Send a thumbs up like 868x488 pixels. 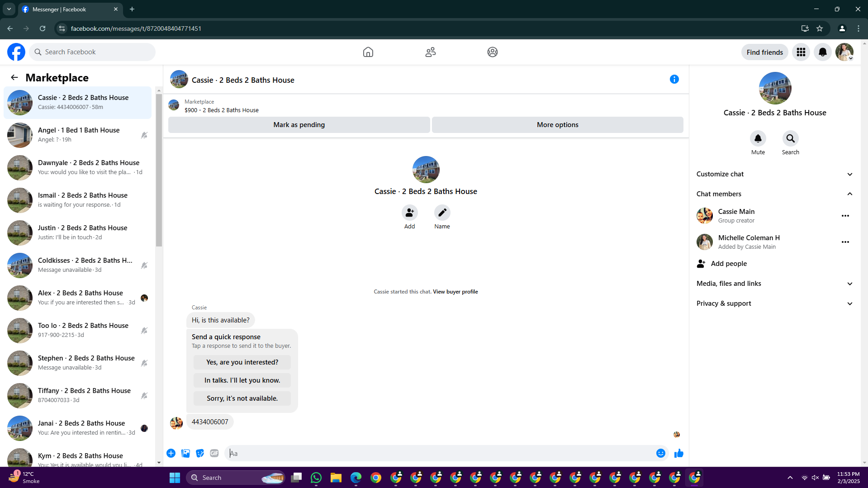tap(679, 453)
